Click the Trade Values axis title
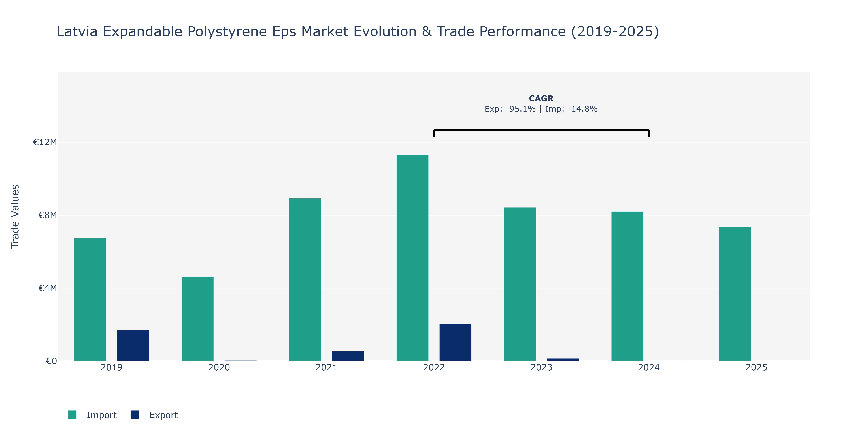 (x=15, y=217)
